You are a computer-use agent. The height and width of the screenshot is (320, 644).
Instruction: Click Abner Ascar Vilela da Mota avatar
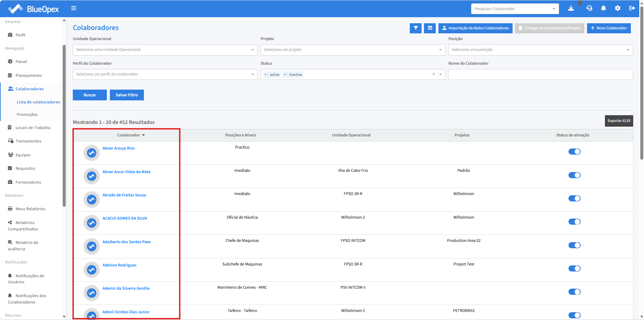[92, 176]
